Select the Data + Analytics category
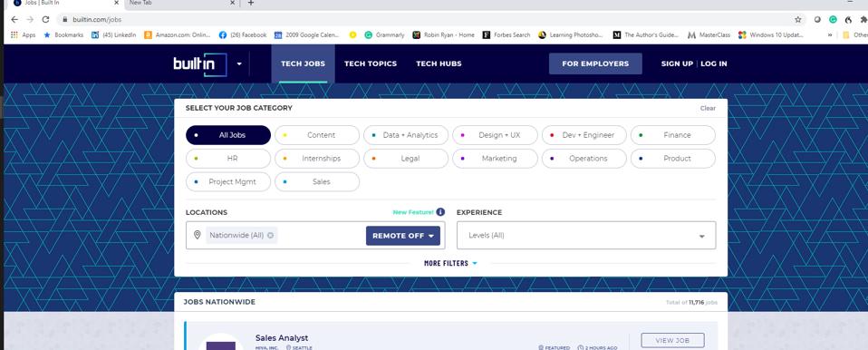The height and width of the screenshot is (350, 868). [406, 135]
